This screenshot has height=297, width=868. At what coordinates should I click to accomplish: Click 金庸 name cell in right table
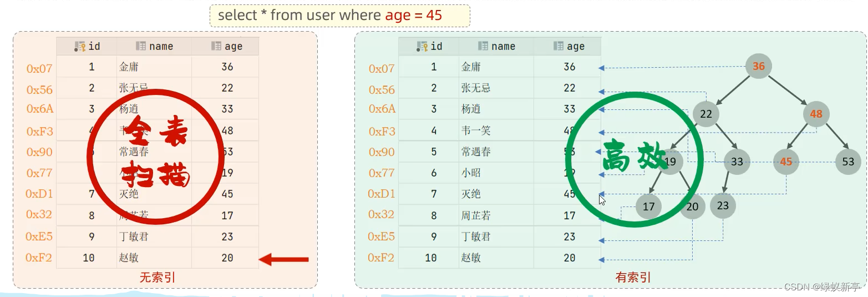(496, 67)
